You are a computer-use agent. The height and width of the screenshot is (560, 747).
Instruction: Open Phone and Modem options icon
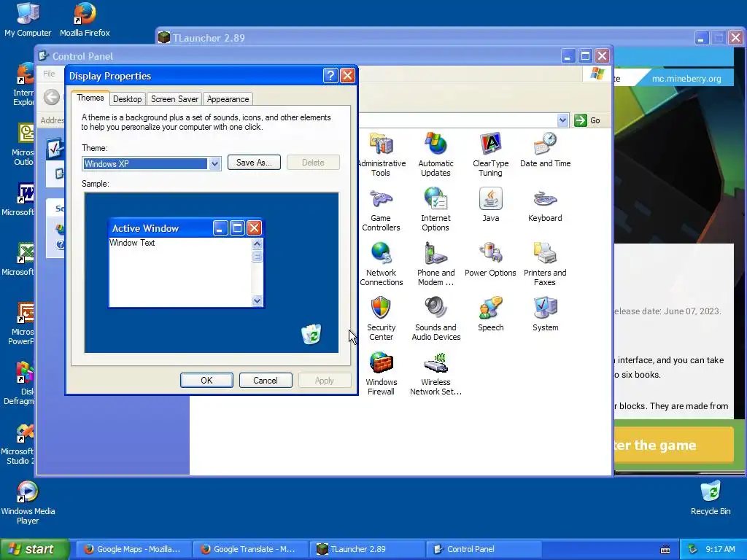coord(436,264)
